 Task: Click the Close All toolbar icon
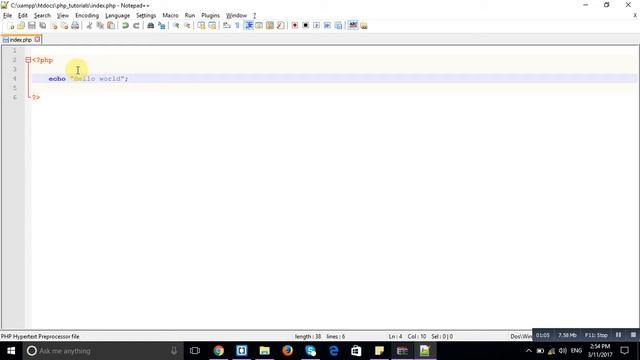point(64,26)
